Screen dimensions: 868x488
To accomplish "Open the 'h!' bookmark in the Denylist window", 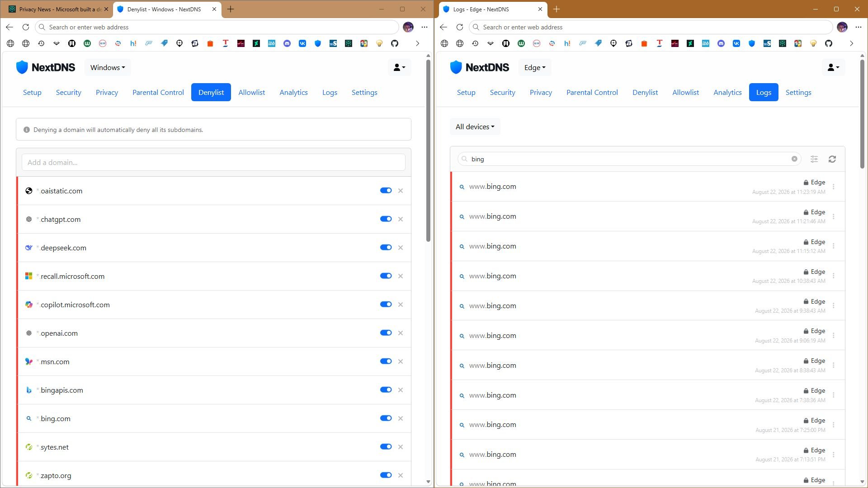I will tap(133, 43).
